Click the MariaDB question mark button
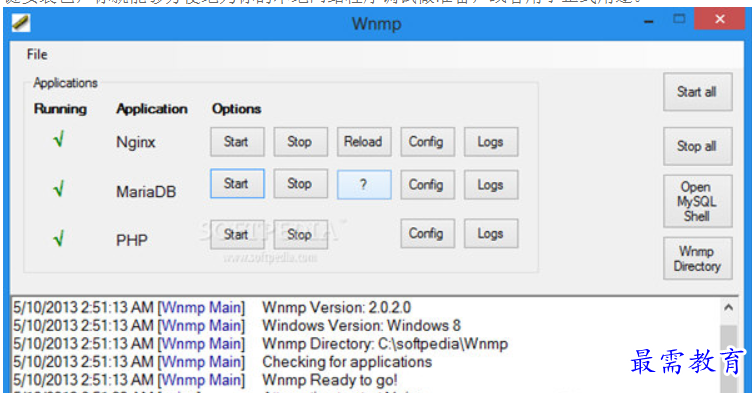The width and height of the screenshot is (752, 393). click(x=364, y=184)
